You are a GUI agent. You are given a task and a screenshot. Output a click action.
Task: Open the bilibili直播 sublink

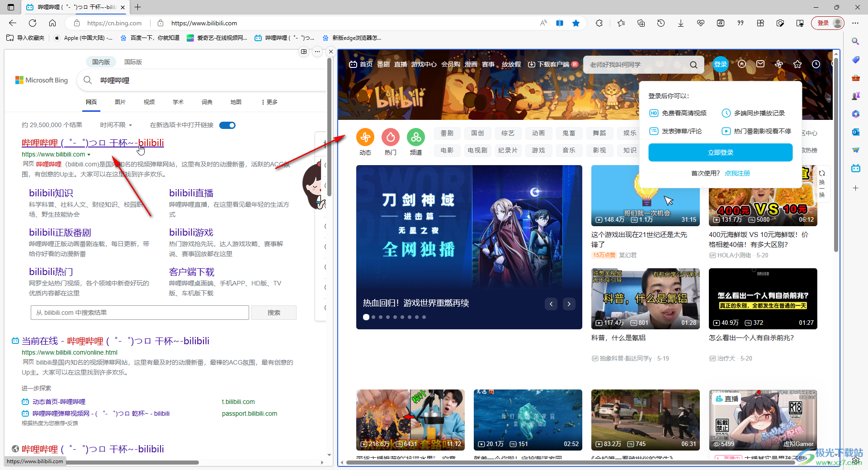[x=191, y=193]
